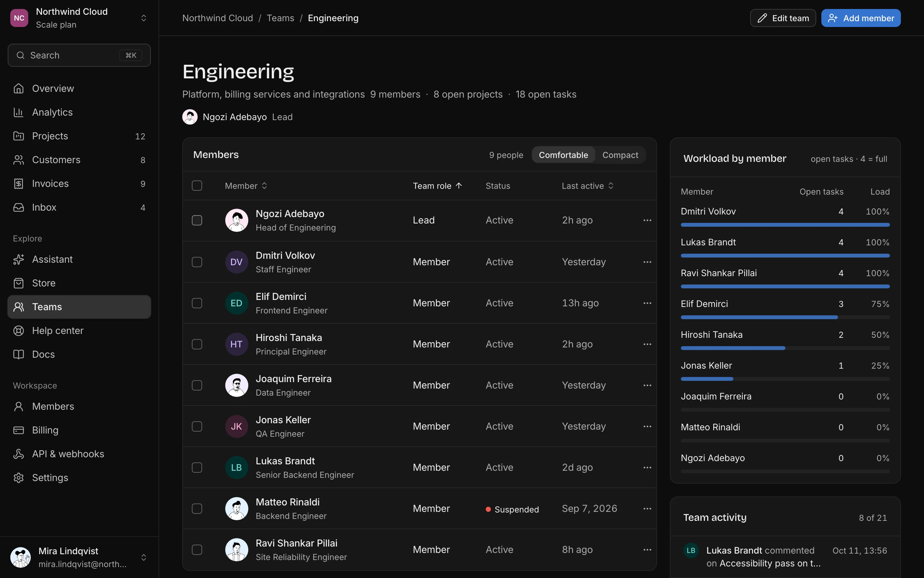This screenshot has height=578, width=924.
Task: Click Elif Demirci's 75% workload bar
Action: pyautogui.click(x=785, y=317)
